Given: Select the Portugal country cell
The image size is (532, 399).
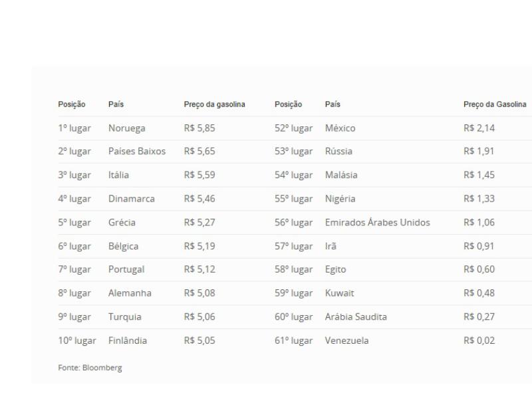Looking at the screenshot, I should (126, 270).
